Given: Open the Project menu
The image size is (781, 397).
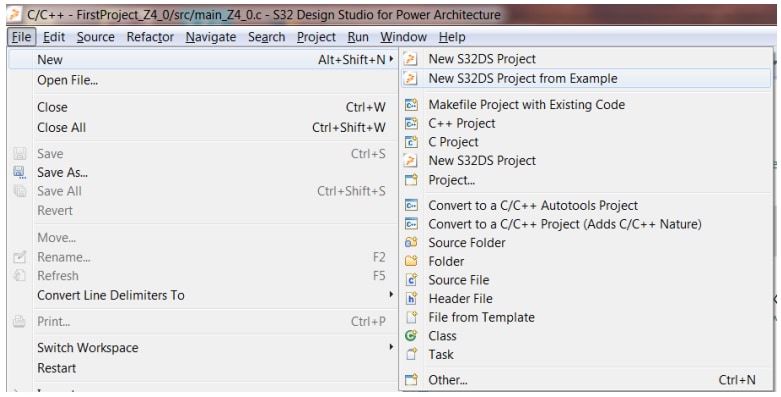Looking at the screenshot, I should (316, 37).
